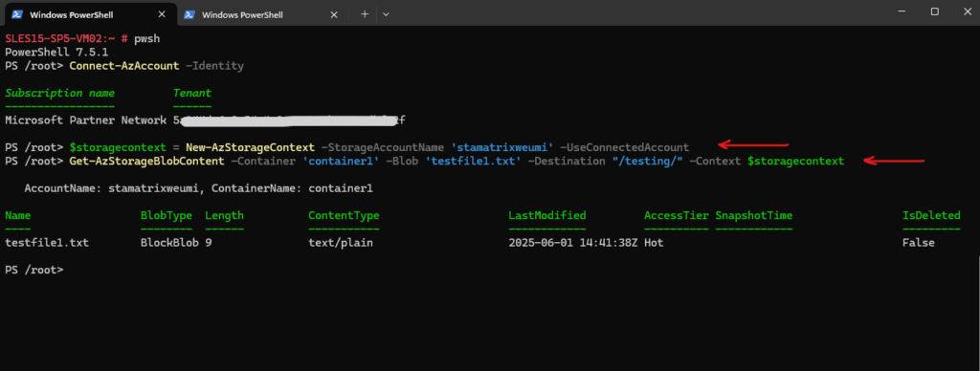Expand the new tab profile dropdown chevron
This screenshot has height=371, width=980.
coord(386,13)
